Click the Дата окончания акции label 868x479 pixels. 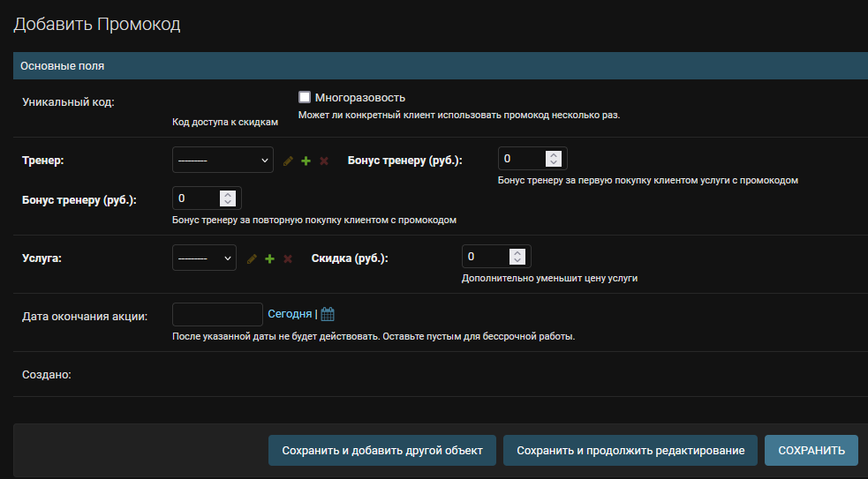point(85,317)
